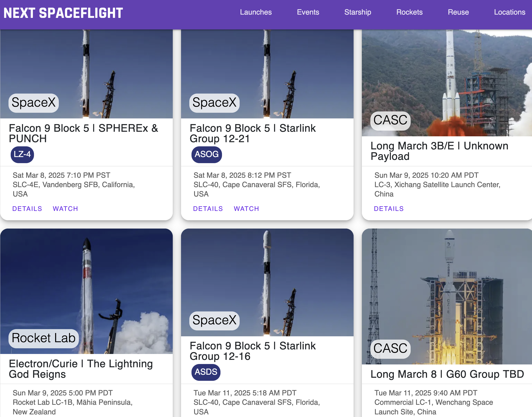Click 'Long March 8 | G60 Group TBD' title
The height and width of the screenshot is (417, 532).
[447, 374]
